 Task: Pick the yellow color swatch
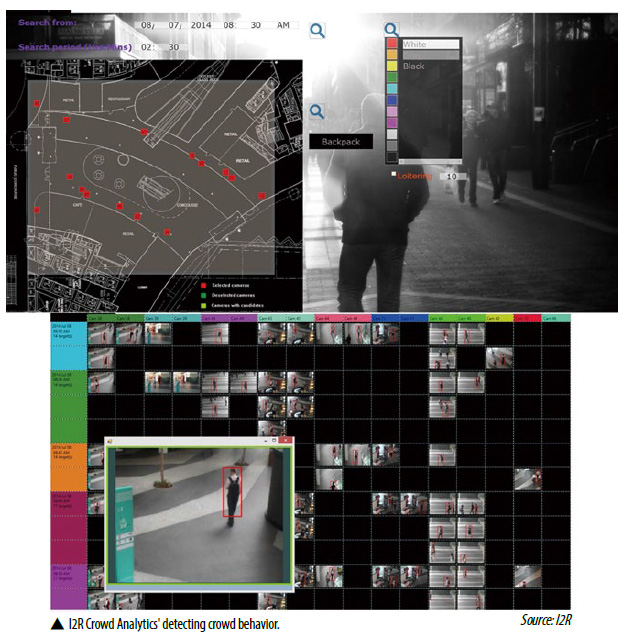click(x=392, y=66)
